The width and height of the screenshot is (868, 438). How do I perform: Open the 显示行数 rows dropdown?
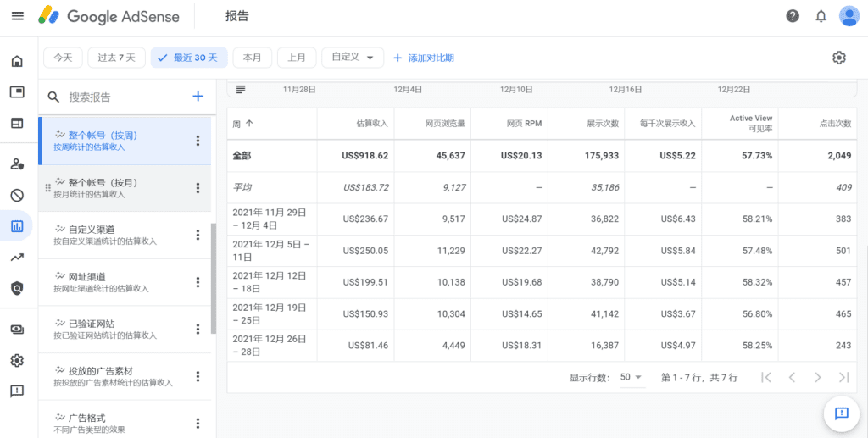pos(632,377)
